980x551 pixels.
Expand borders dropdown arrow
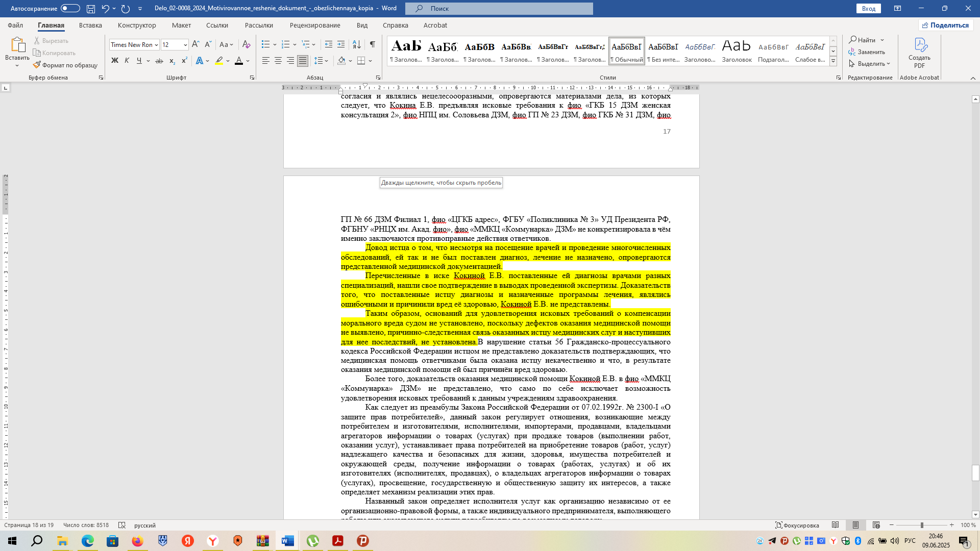371,61
